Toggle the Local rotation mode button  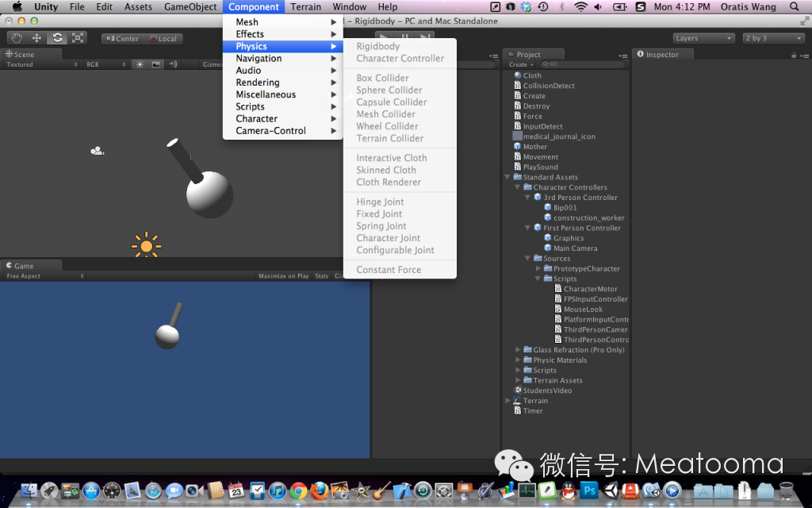tap(162, 39)
